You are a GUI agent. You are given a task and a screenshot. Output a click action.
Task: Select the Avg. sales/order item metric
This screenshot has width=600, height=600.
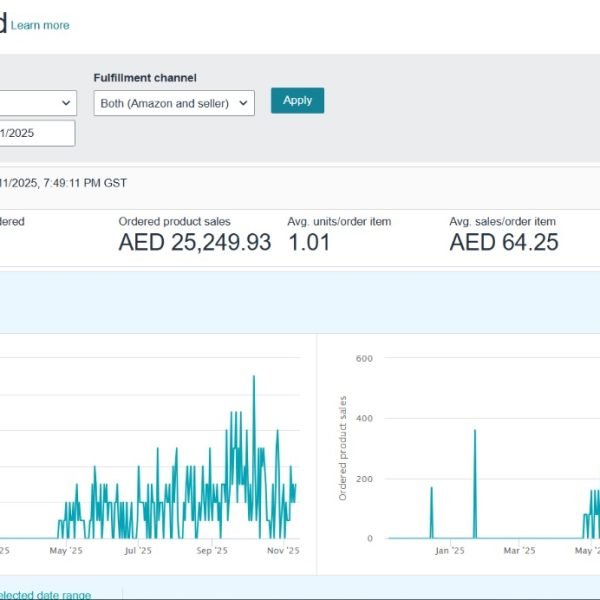coord(502,222)
